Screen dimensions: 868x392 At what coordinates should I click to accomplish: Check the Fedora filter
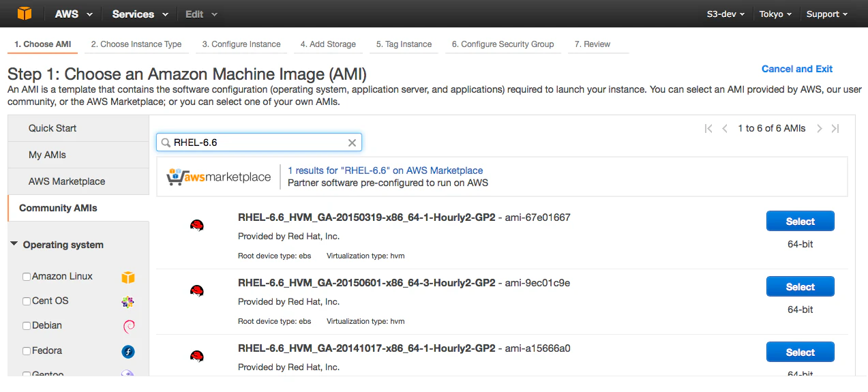[27, 351]
